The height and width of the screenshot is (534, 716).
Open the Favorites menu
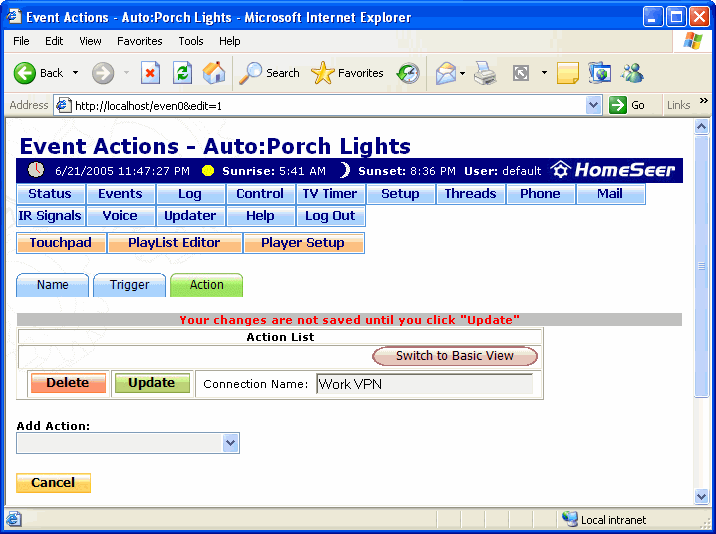click(139, 41)
